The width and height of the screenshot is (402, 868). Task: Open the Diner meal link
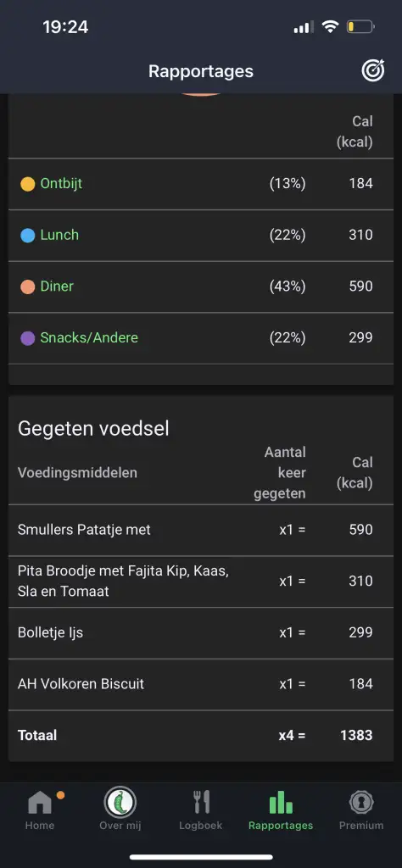[x=57, y=287]
